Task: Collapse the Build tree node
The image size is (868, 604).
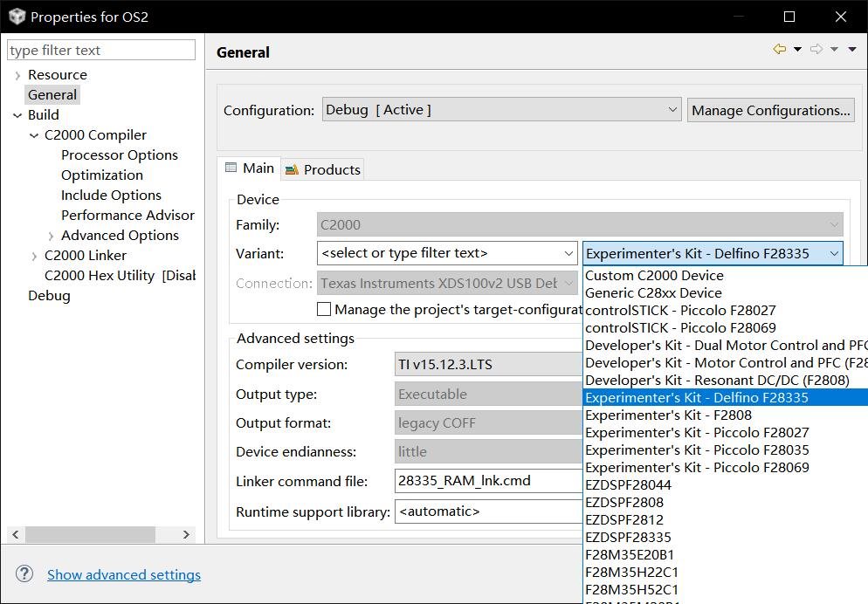Action: click(x=17, y=115)
